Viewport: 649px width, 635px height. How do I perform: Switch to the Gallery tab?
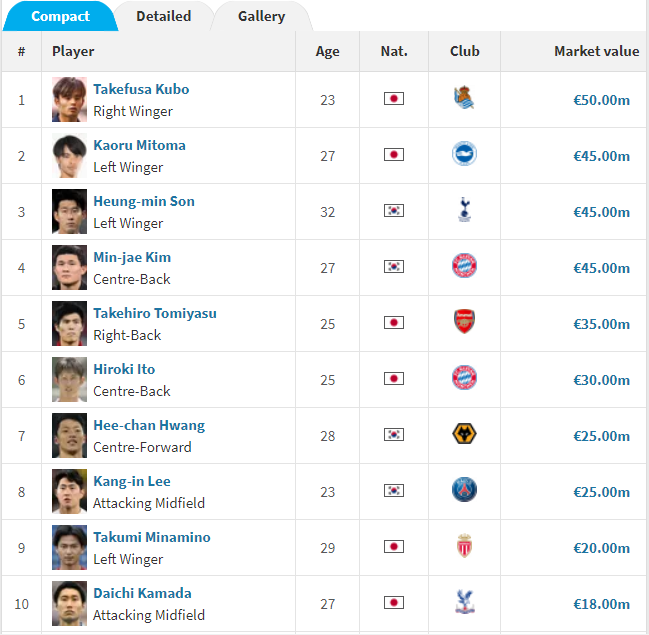click(261, 16)
